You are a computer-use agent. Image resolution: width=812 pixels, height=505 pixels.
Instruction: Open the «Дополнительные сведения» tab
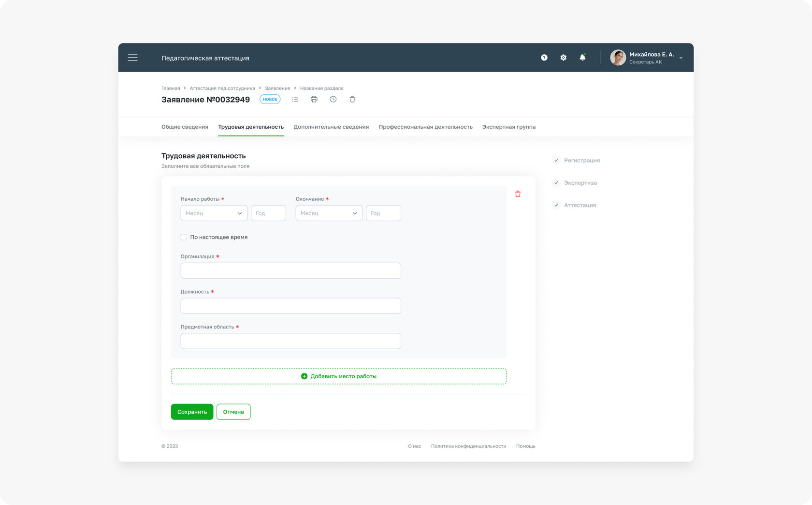click(x=331, y=127)
